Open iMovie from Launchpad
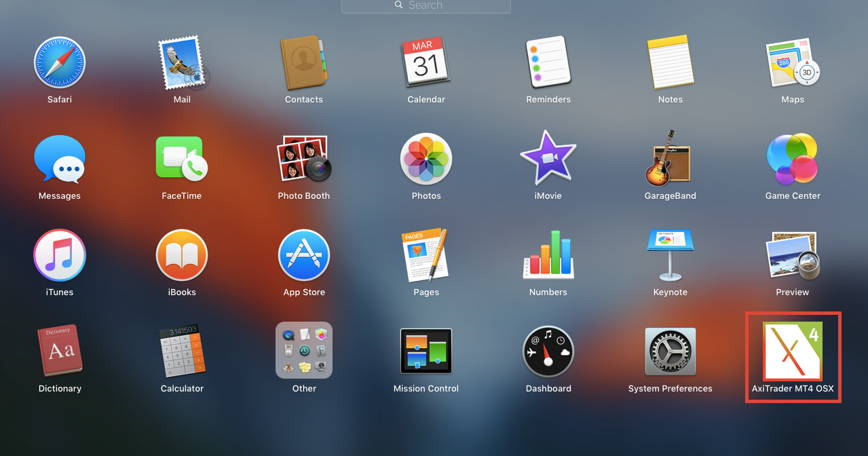Screen dimensions: 868x456 (x=548, y=159)
